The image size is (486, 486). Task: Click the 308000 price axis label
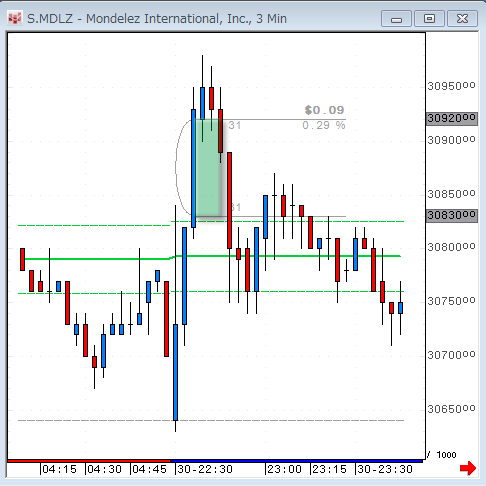click(451, 247)
